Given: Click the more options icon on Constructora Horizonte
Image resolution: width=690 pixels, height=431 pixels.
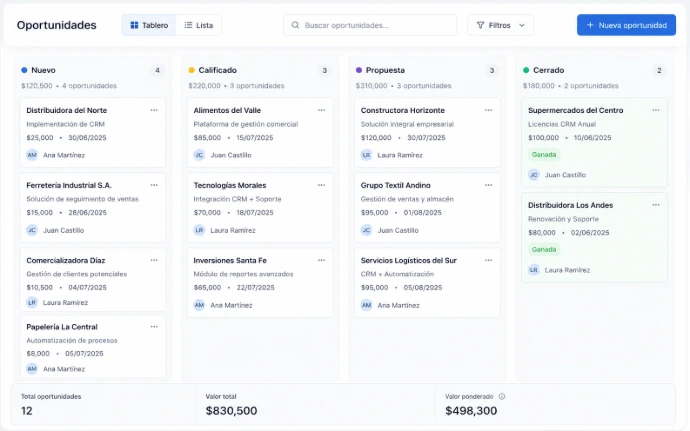Looking at the screenshot, I should [488, 110].
